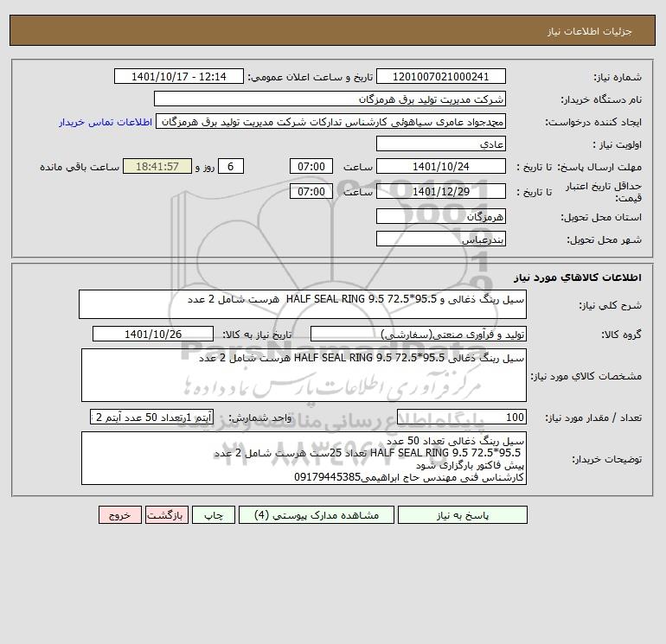The image size is (666, 644).
Task: Click the 'خروج' exit button
Action: click(119, 515)
